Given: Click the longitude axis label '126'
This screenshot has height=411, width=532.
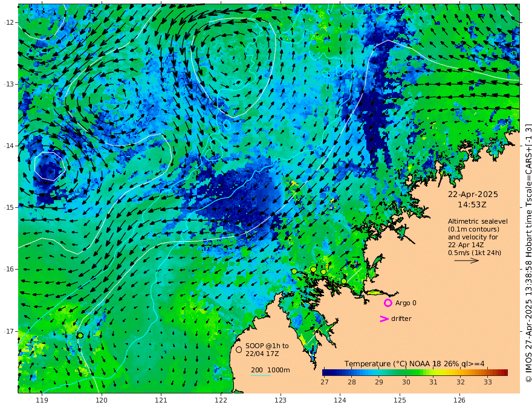Looking at the screenshot, I should (459, 401).
